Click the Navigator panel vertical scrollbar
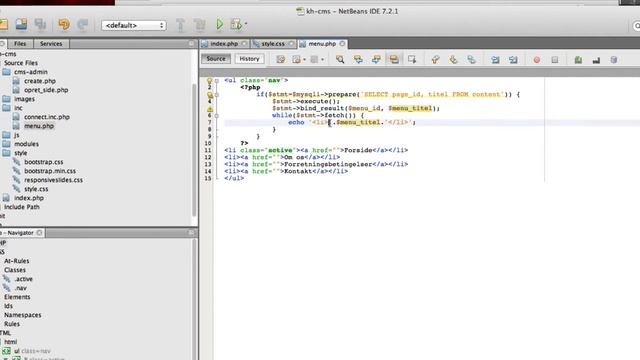Image resolution: width=640 pixels, height=360 pixels. click(x=194, y=299)
